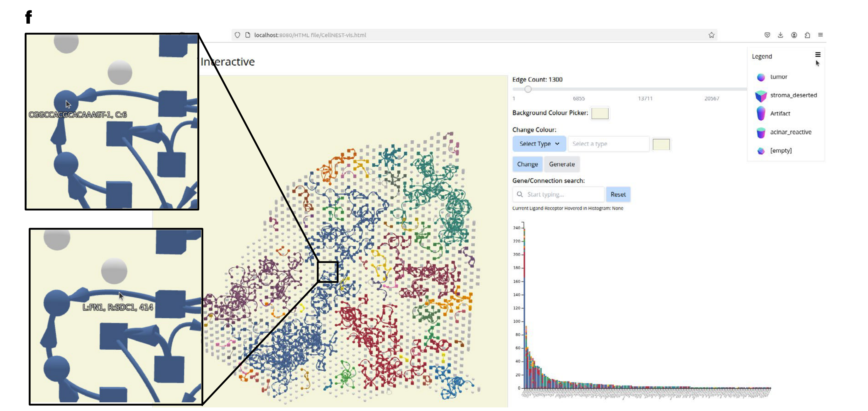Toggle the Artifact legend item
This screenshot has height=411, width=868.
click(780, 114)
